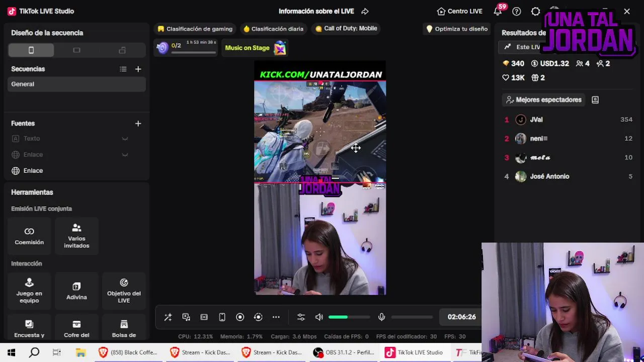Screen dimensions: 644x362
Task: Open Juego en equipo tool
Action: (29, 291)
